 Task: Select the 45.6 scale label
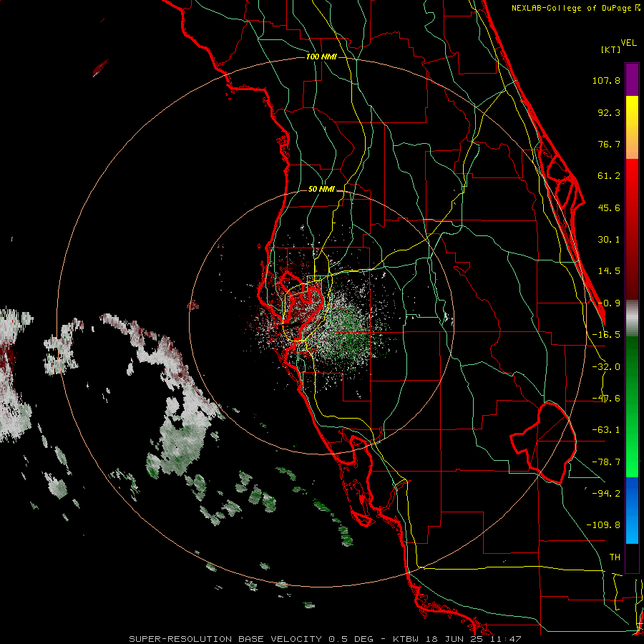tap(609, 208)
